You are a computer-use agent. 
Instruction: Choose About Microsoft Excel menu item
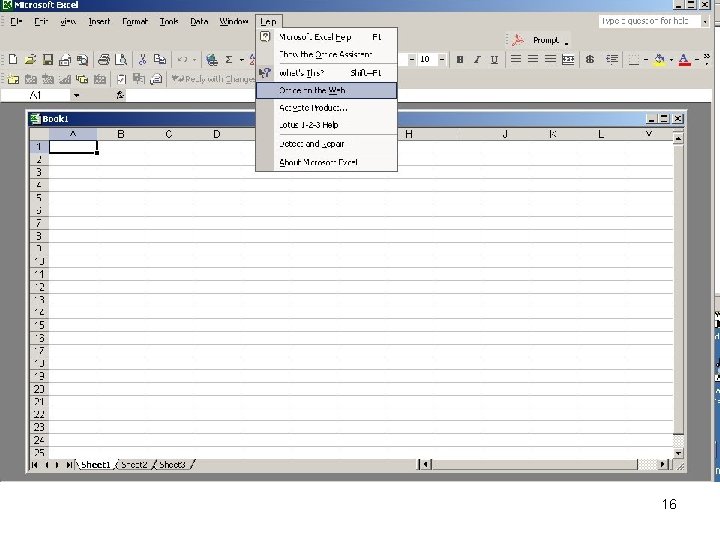tap(326, 162)
